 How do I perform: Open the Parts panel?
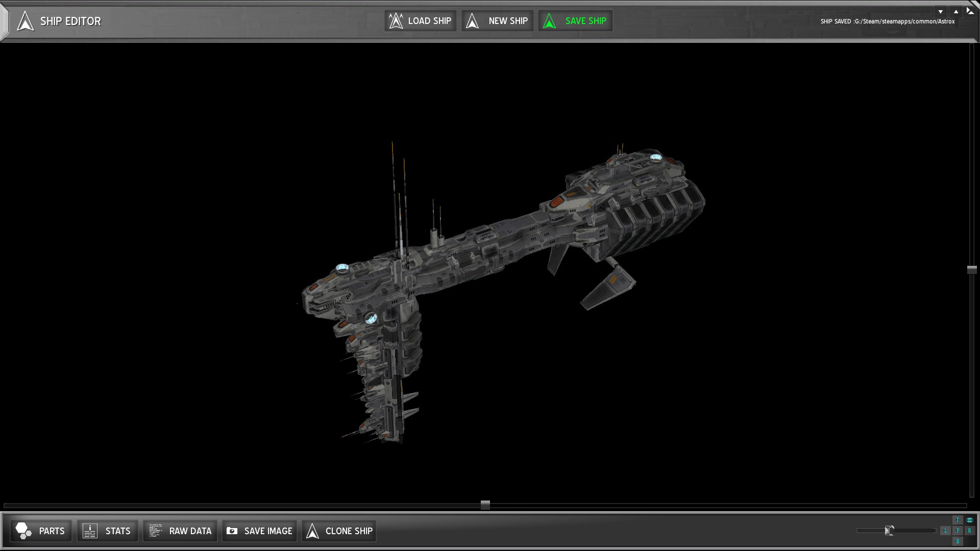(40, 531)
